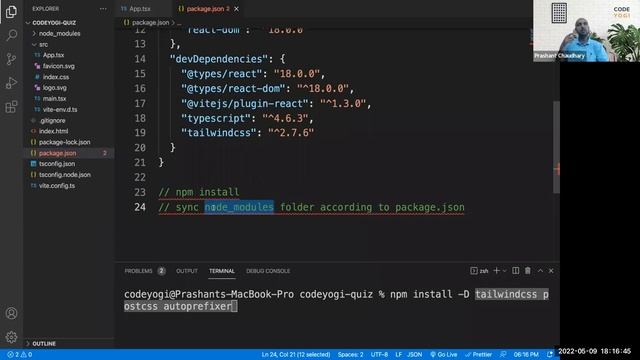Screen dimensions: 640x360
Task: Open App.tsx in the file tree
Action: pyautogui.click(x=53, y=55)
